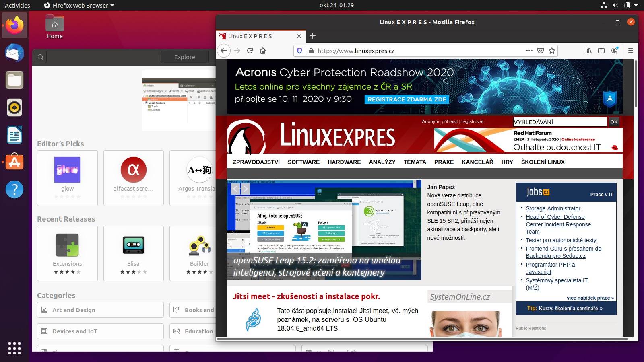Viewport: 644px width, 362px height.
Task: Open the ZPRAVODAJSTVÍ menu item
Action: tap(256, 162)
